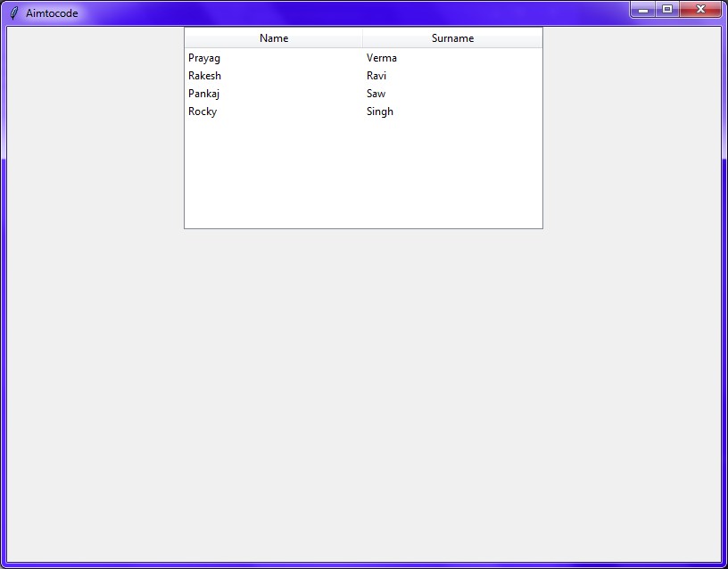Click the Singh surname cell
The width and height of the screenshot is (728, 569).
tap(380, 111)
